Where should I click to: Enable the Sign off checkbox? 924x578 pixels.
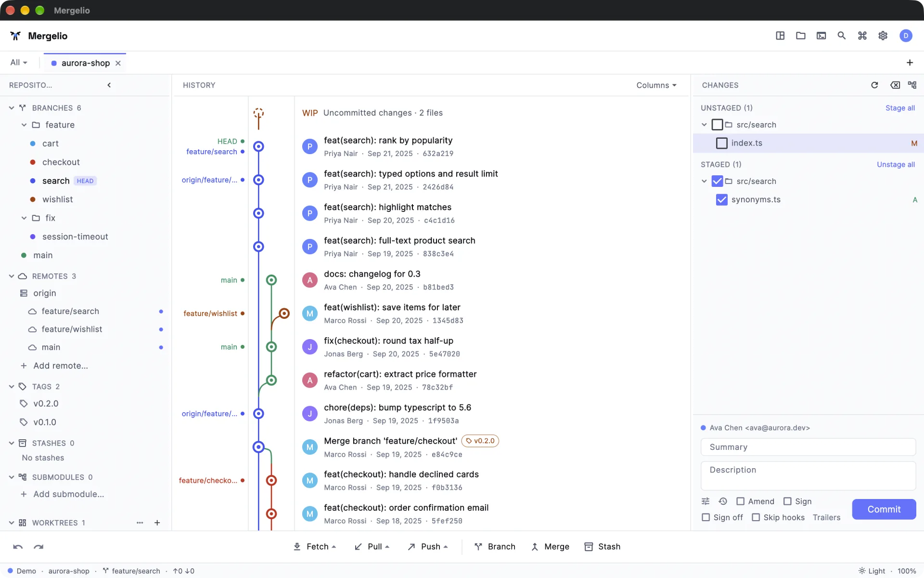coord(706,517)
